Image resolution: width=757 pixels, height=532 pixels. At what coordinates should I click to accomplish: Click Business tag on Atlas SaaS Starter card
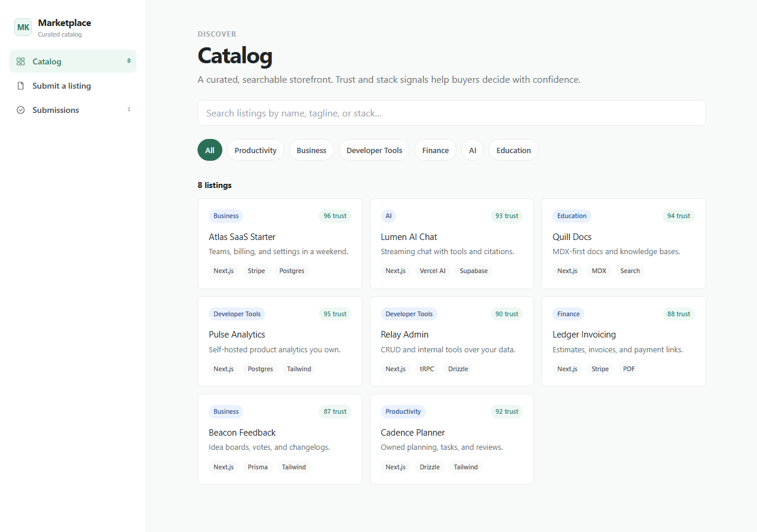tap(226, 216)
